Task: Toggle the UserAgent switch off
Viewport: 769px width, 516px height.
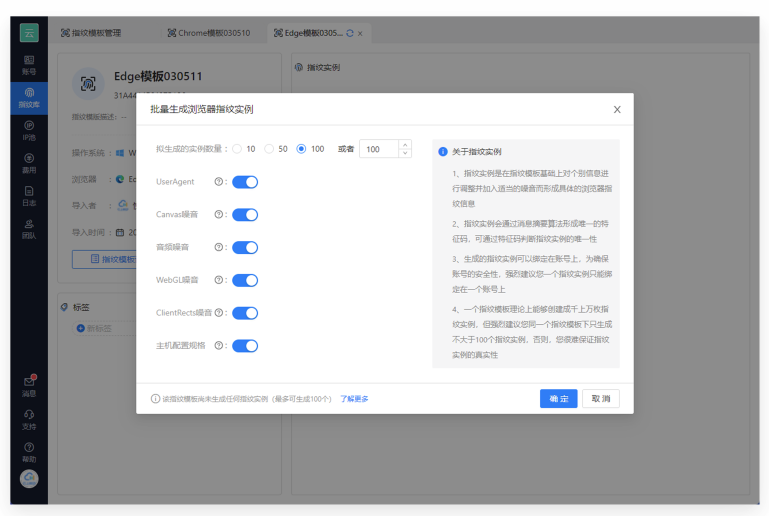Action: pyautogui.click(x=245, y=182)
